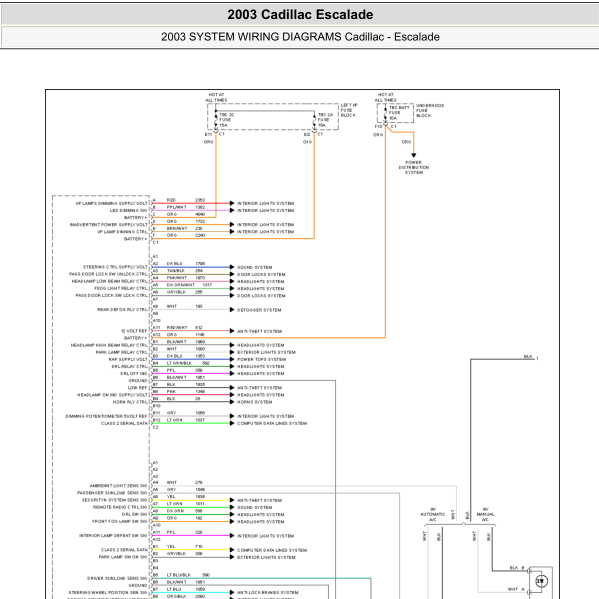Click the TBC BATT fuse symbol

click(385, 113)
